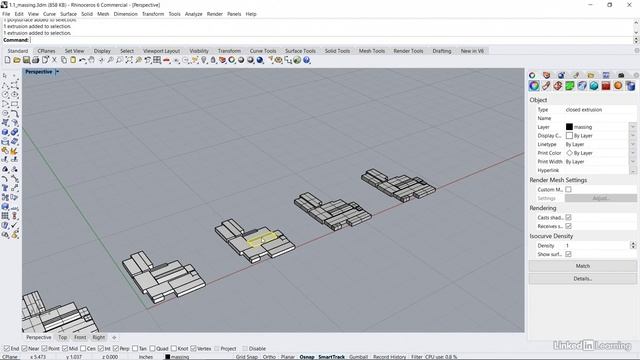This screenshot has width=640, height=360.
Task: Click the New file icon
Action: [x=7, y=60]
